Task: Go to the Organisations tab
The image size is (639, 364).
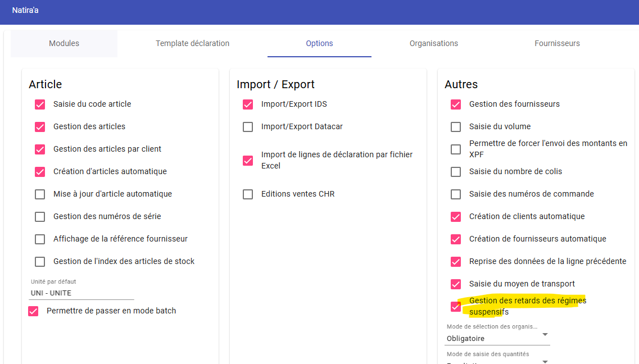Action: [x=433, y=43]
